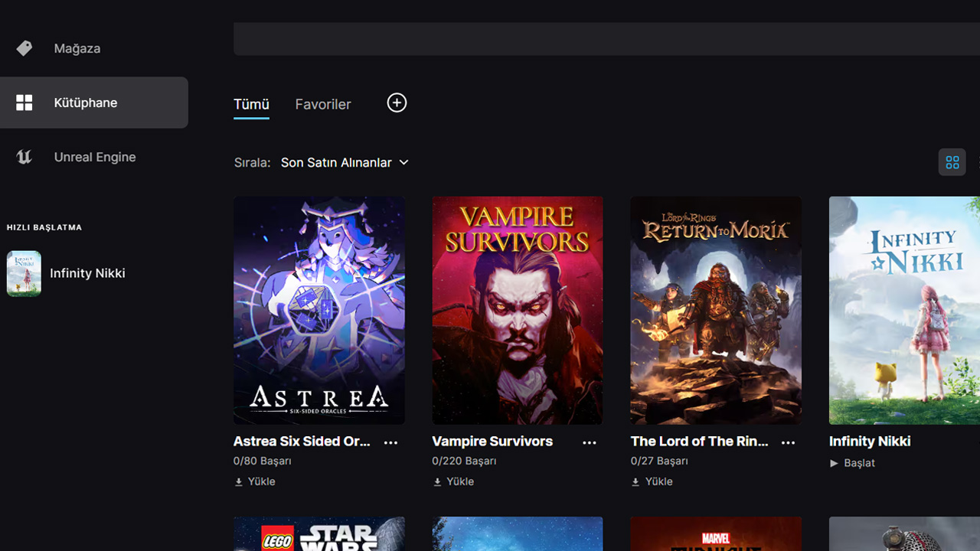Image resolution: width=980 pixels, height=551 pixels.
Task: Switch to the Tümü tab
Action: point(251,105)
